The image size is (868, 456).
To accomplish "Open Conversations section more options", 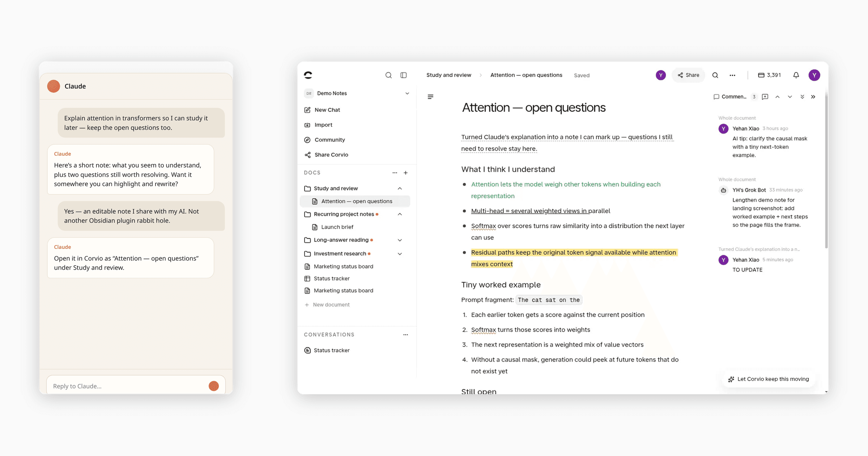I will (x=405, y=334).
